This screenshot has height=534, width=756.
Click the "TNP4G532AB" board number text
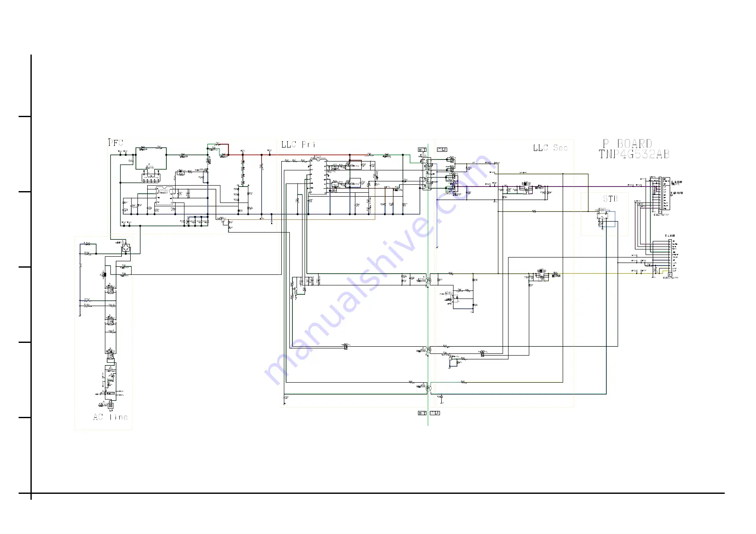click(x=634, y=154)
